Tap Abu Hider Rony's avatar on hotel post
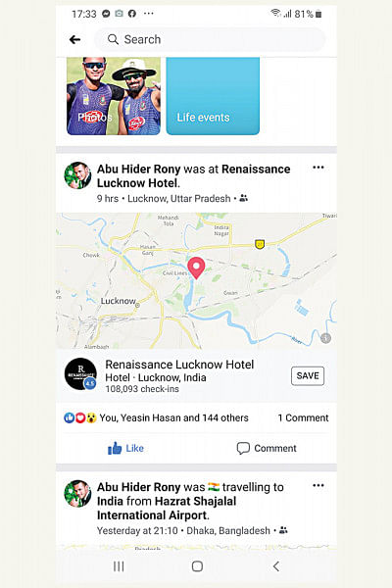 (x=77, y=175)
